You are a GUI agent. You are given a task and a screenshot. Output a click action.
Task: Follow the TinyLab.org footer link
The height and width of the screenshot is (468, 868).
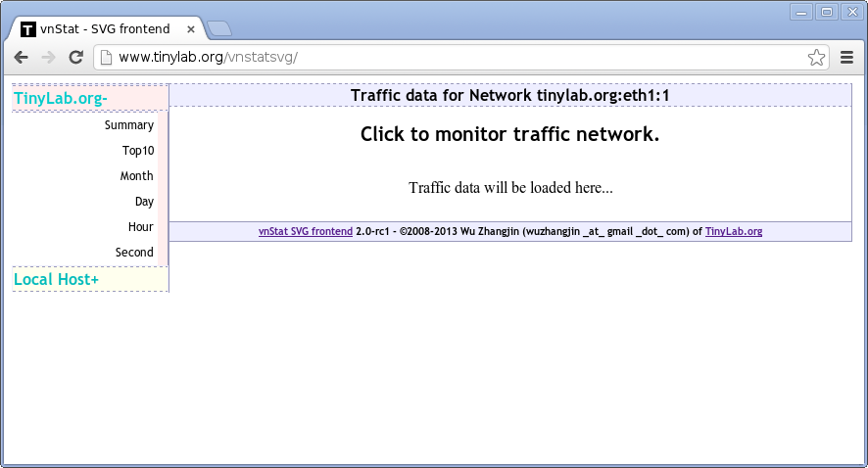pyautogui.click(x=733, y=232)
